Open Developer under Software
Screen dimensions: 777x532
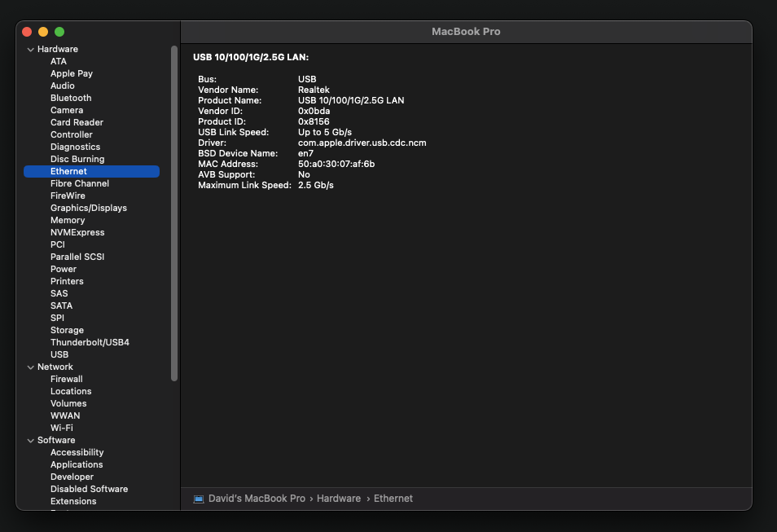point(72,477)
